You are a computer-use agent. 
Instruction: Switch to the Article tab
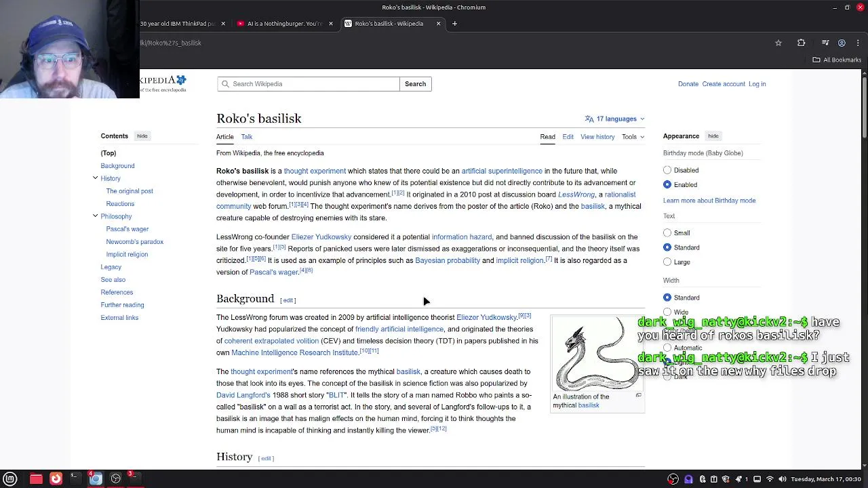coord(225,137)
